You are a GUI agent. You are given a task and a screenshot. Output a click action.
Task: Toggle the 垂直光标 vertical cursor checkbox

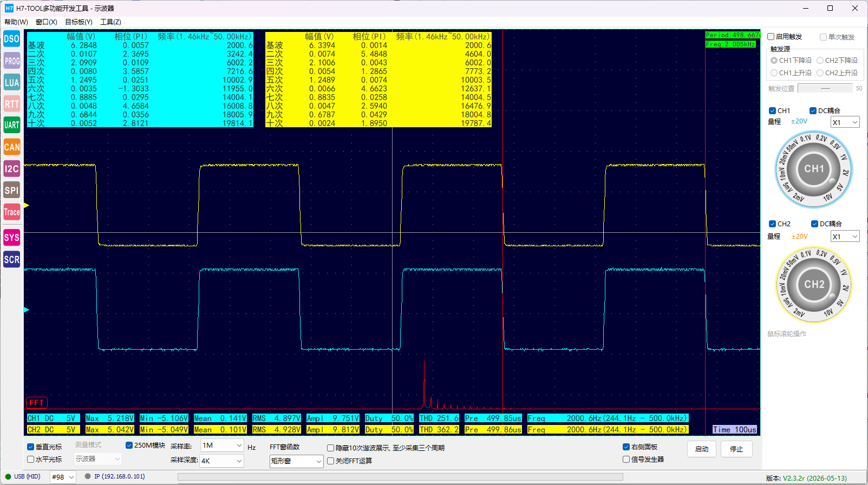point(31,447)
